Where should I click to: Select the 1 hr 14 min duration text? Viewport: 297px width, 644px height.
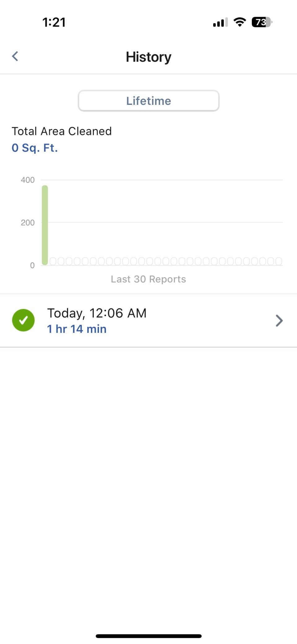(x=77, y=329)
